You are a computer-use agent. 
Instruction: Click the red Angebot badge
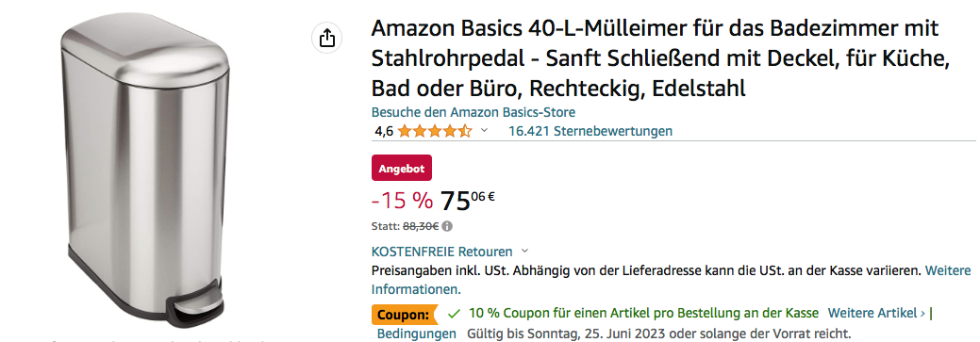401,169
